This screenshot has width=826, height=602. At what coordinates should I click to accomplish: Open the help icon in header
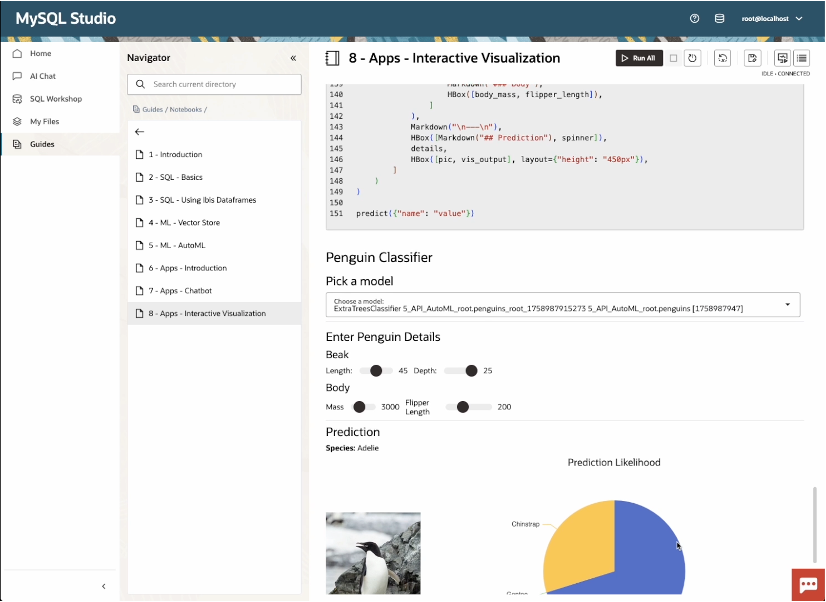[x=694, y=18]
